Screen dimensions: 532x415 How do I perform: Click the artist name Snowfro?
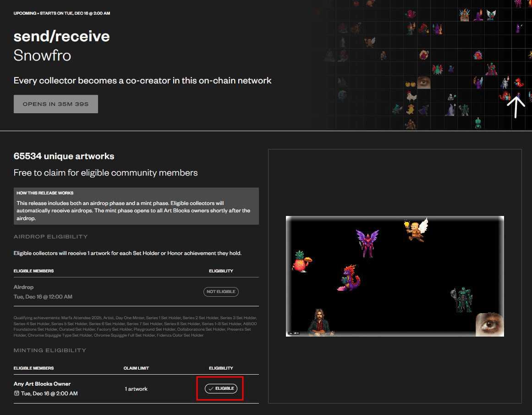[42, 55]
